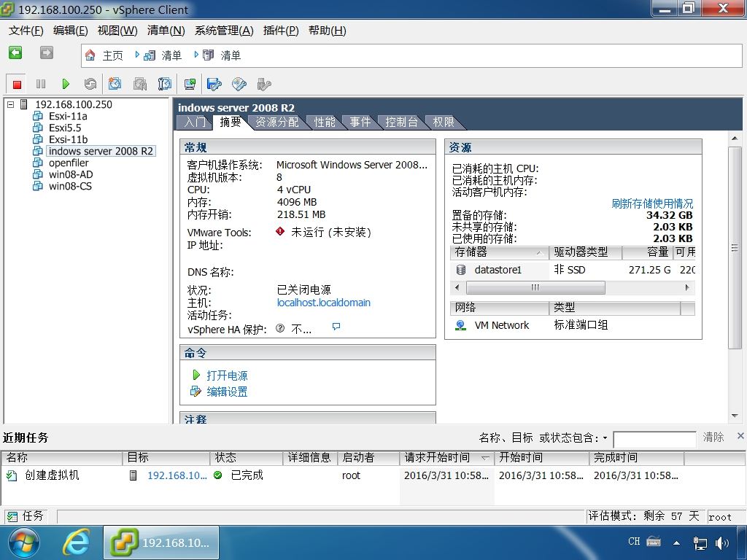Open the 文件(F) menu
This screenshot has width=747, height=560.
(x=26, y=31)
